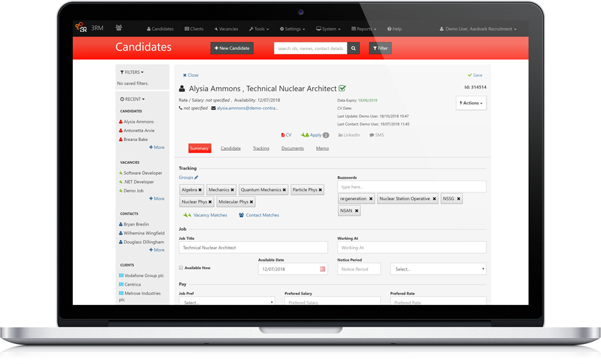Image resolution: width=601 pixels, height=364 pixels.
Task: Show more recent candidates
Action: coord(157,147)
